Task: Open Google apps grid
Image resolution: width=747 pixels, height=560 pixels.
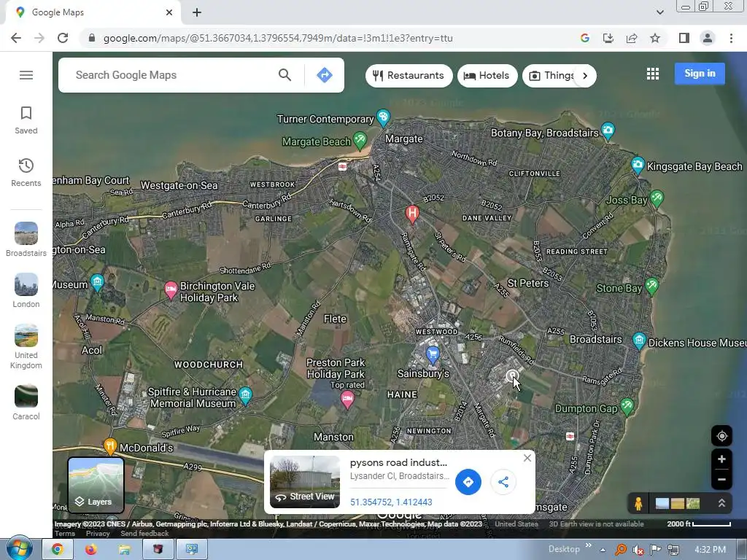Action: coord(653,74)
